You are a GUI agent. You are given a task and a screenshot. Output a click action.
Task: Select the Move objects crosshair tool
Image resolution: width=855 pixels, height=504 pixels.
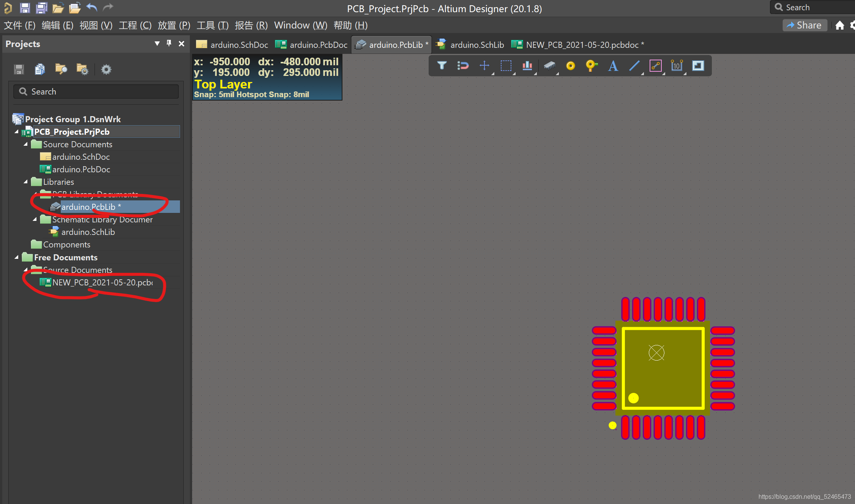tap(484, 66)
